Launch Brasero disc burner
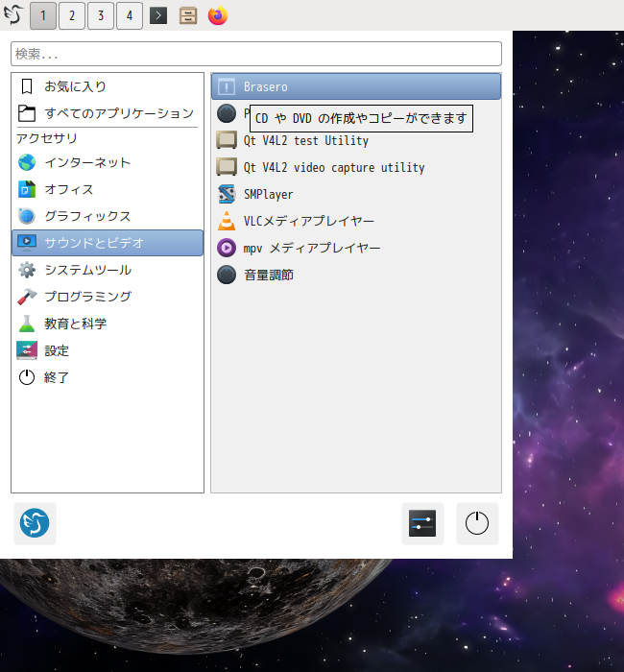The width and height of the screenshot is (624, 672). pyautogui.click(x=356, y=86)
